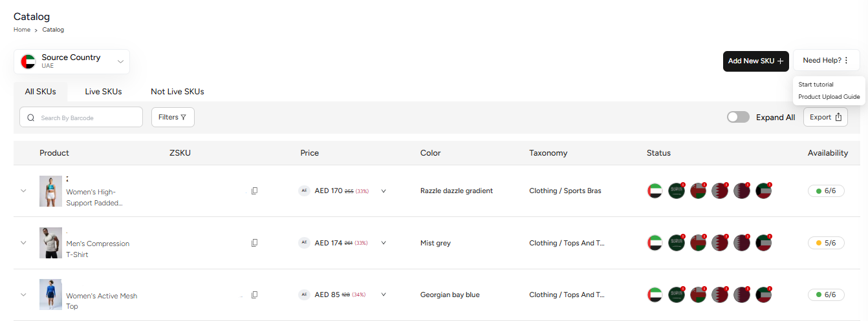
Task: Copy ZSKU of Women's Active Mesh Top
Action: click(x=255, y=295)
